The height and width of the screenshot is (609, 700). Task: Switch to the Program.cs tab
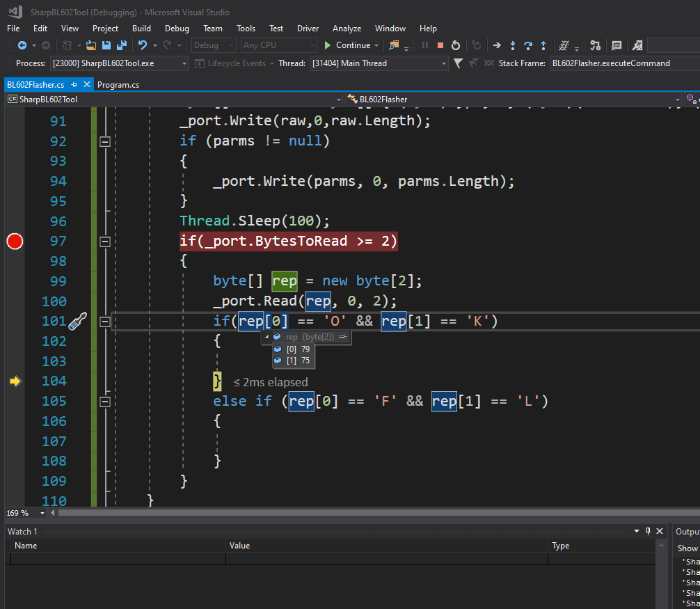(x=118, y=84)
